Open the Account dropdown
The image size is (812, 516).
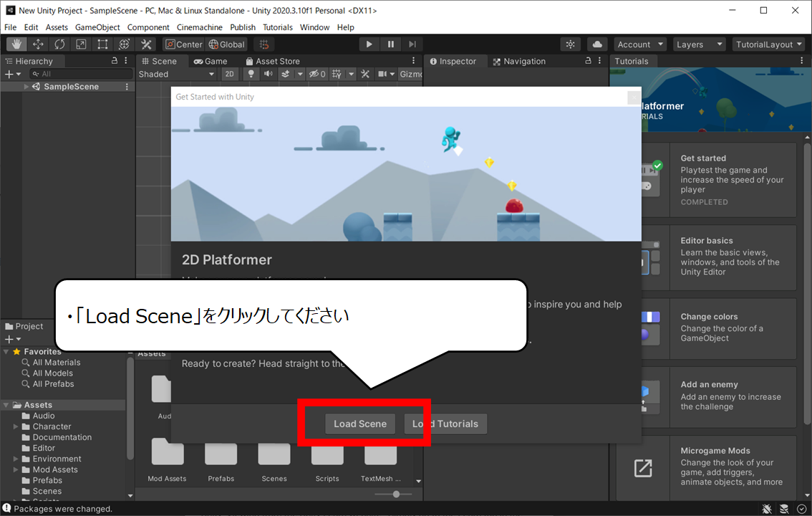click(x=640, y=44)
